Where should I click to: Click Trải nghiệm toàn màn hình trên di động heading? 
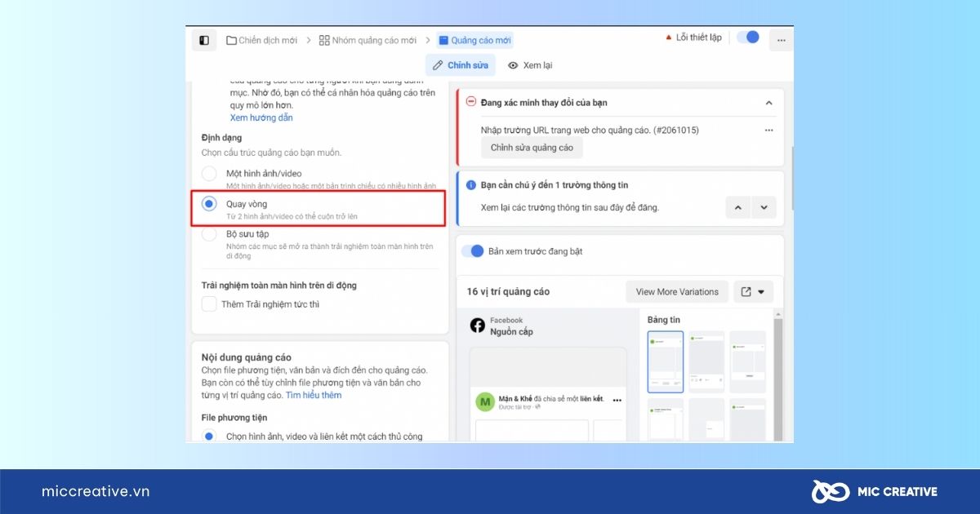pyautogui.click(x=279, y=286)
